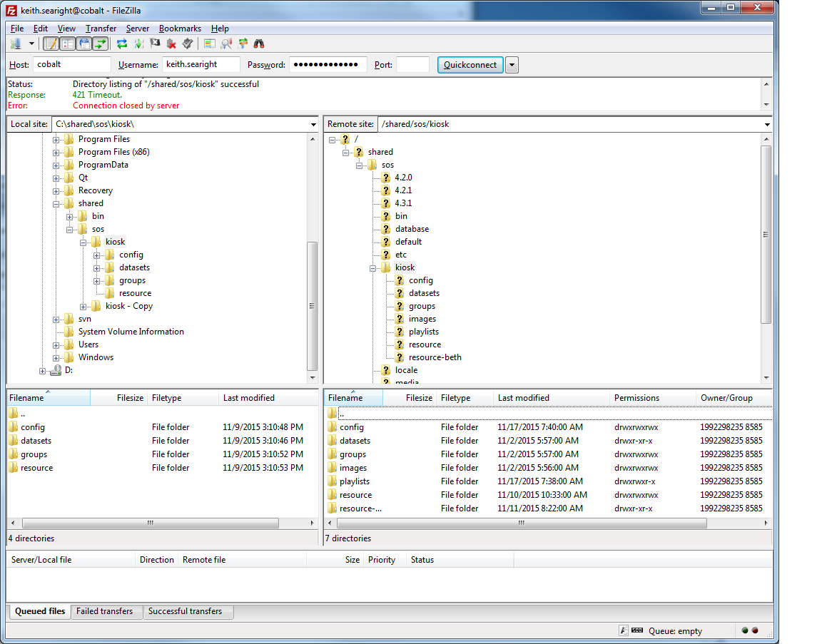Click the local tree vertical scrollbar

click(x=312, y=306)
